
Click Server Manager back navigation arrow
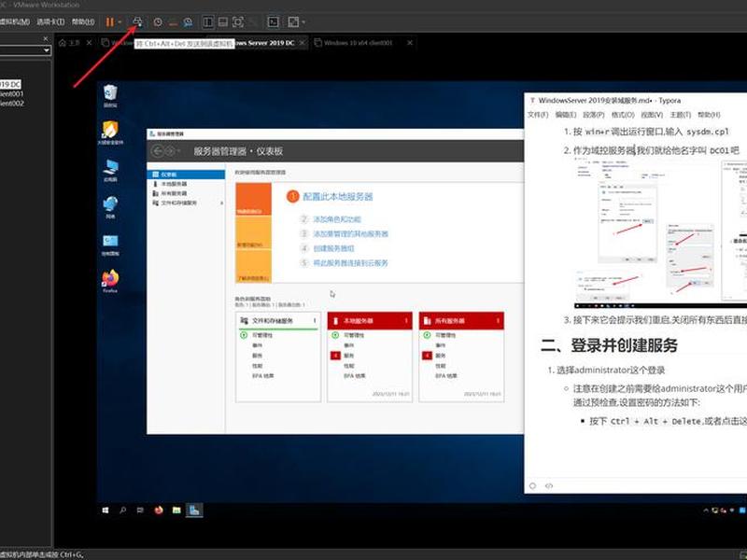157,151
